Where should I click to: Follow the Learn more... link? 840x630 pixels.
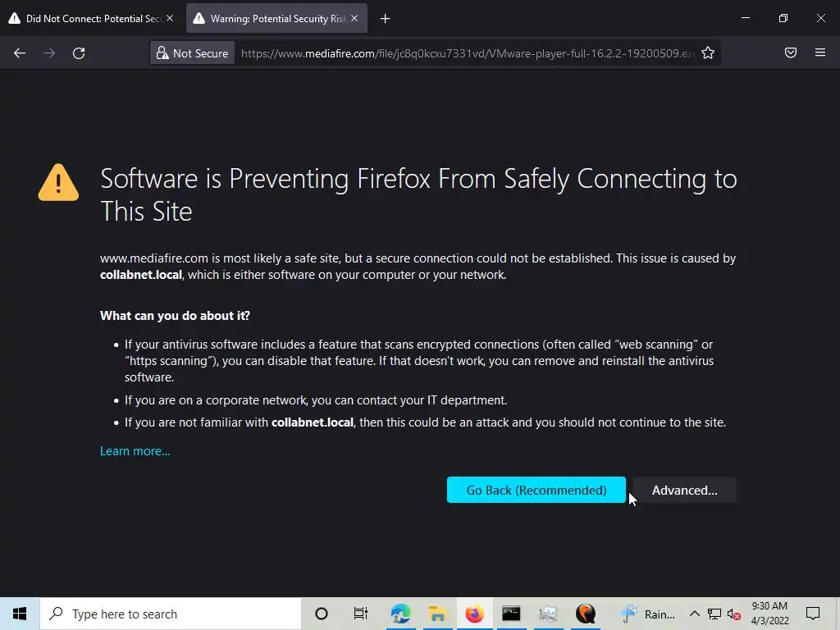(x=135, y=451)
